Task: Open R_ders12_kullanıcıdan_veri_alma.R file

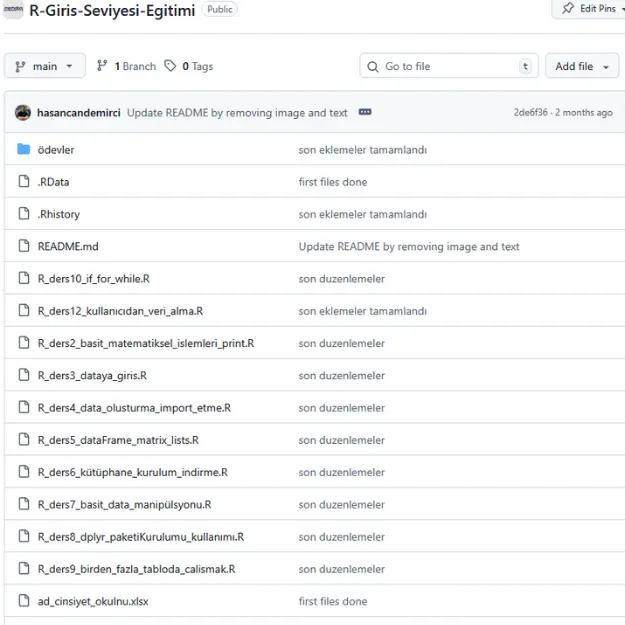Action: 120,311
